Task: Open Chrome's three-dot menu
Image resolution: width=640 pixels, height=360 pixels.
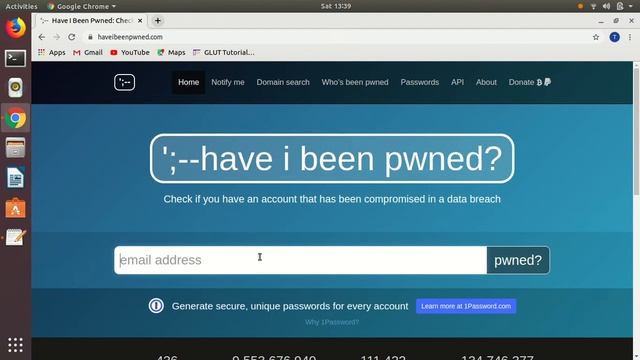Action: [630, 37]
